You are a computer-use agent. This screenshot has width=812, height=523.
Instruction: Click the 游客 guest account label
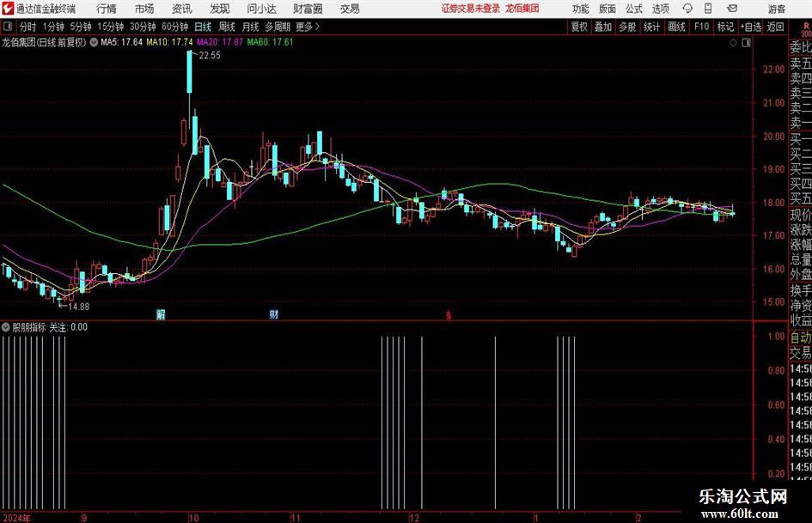(777, 9)
